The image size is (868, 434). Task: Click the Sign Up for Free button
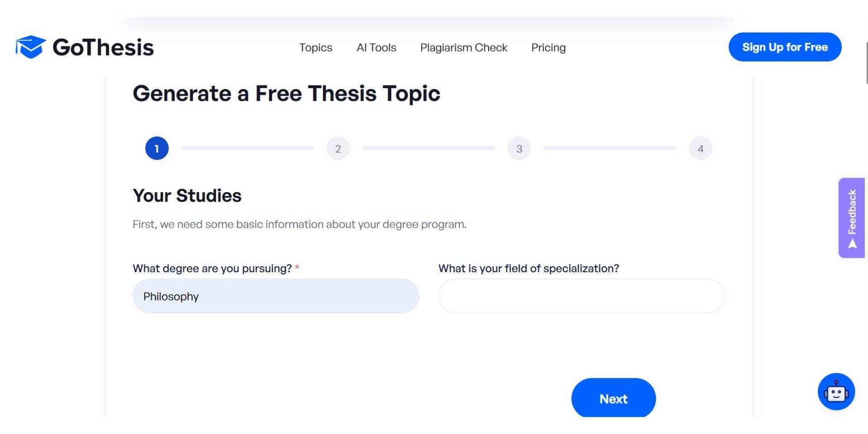(785, 47)
